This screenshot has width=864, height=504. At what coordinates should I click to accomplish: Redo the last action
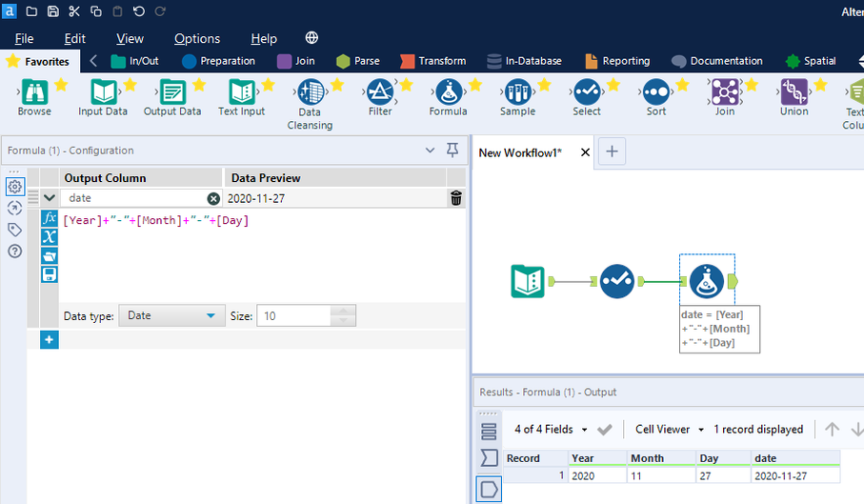[x=160, y=11]
